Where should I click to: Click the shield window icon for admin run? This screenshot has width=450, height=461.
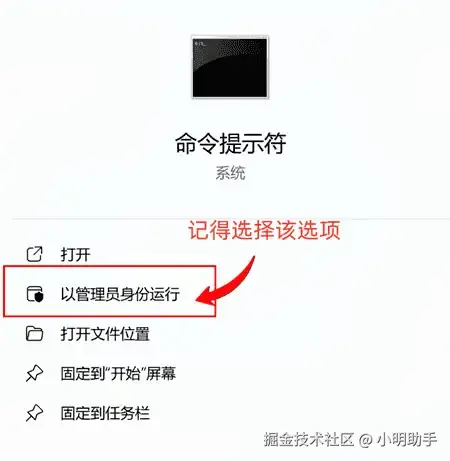coord(35,294)
